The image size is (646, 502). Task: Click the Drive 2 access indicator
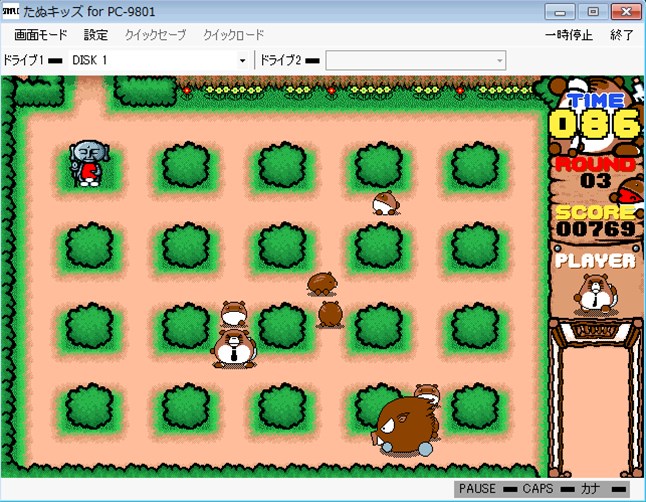312,61
